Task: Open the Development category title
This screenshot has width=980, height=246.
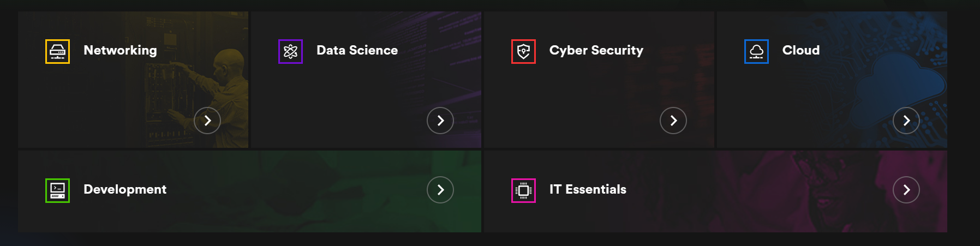Action: pos(125,189)
